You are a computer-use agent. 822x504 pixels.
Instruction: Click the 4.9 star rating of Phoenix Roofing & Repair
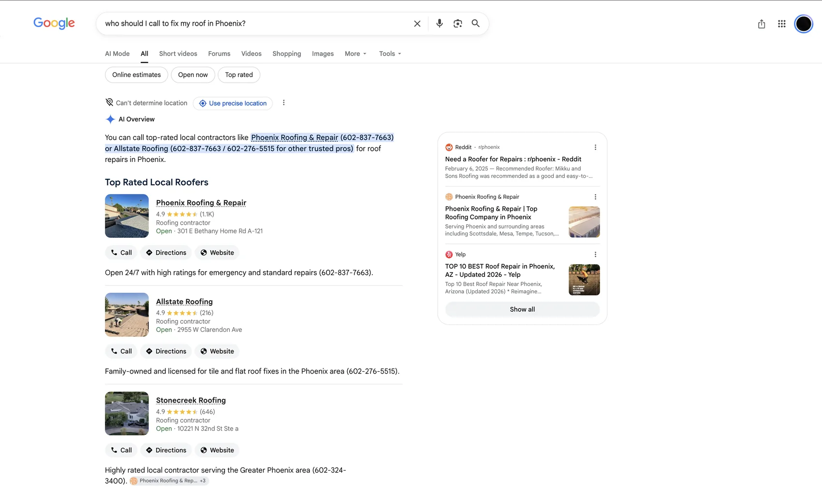(x=176, y=214)
